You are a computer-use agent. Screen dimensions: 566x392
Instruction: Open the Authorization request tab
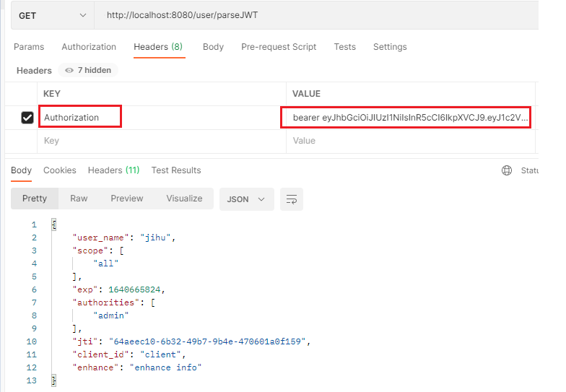[x=89, y=47]
